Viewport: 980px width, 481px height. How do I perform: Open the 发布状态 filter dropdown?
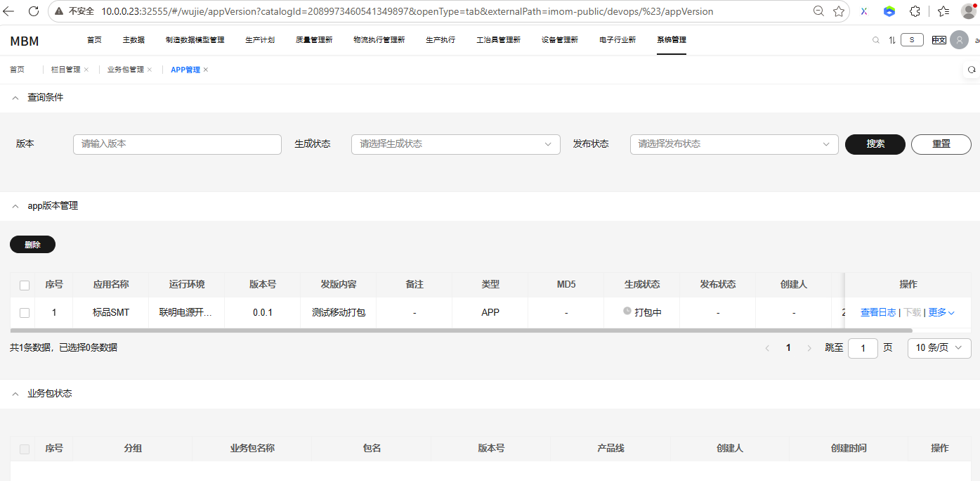pyautogui.click(x=734, y=144)
